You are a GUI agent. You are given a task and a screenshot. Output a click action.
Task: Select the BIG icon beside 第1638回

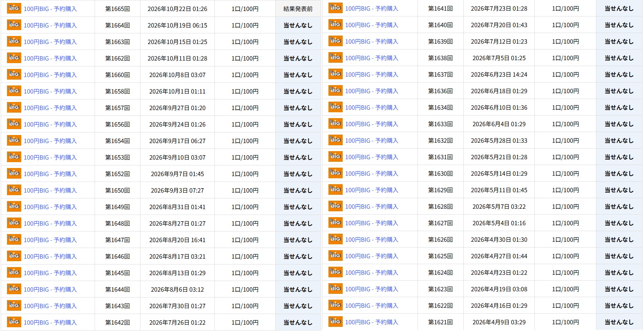[335, 58]
